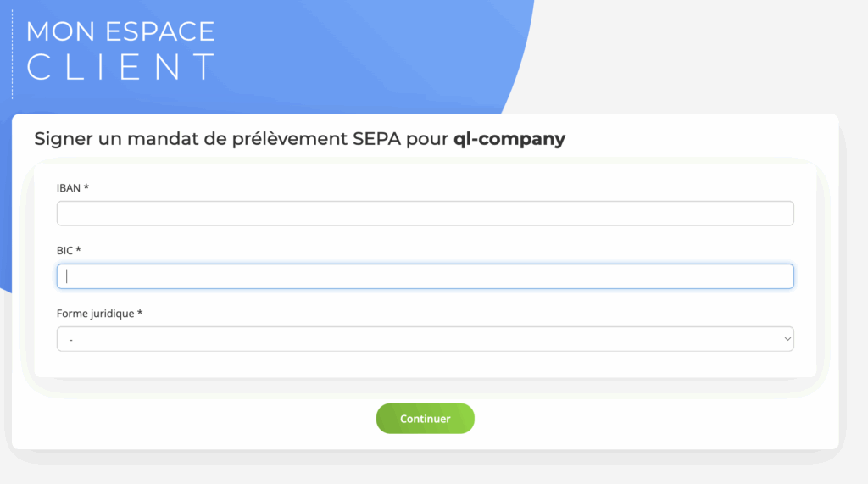The image size is (868, 484).
Task: Open the Forme juridique dropdown
Action: tap(425, 339)
